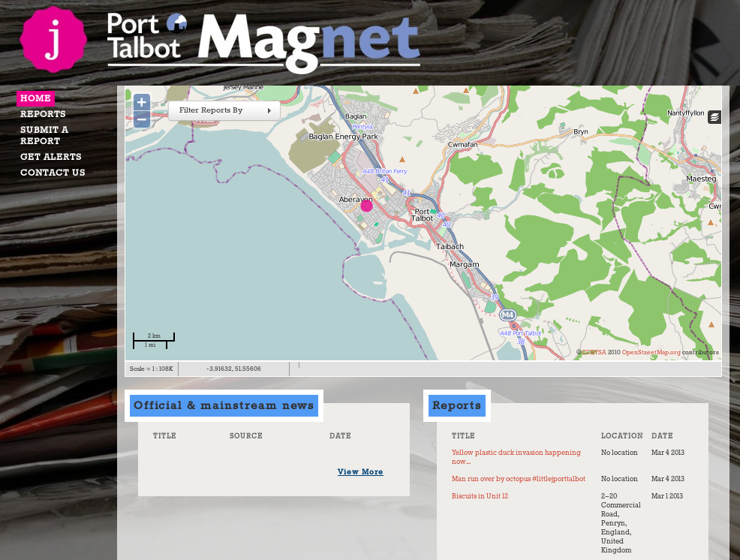Click the Port Talbot label on the map
Screen dimensions: 740x560
coord(422,215)
